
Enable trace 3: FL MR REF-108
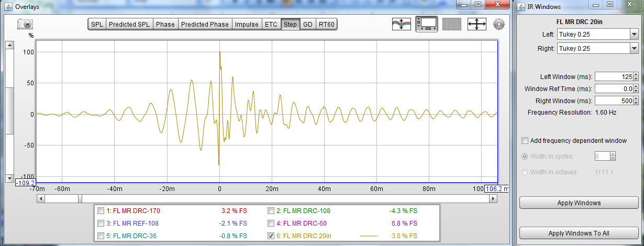[x=101, y=223]
